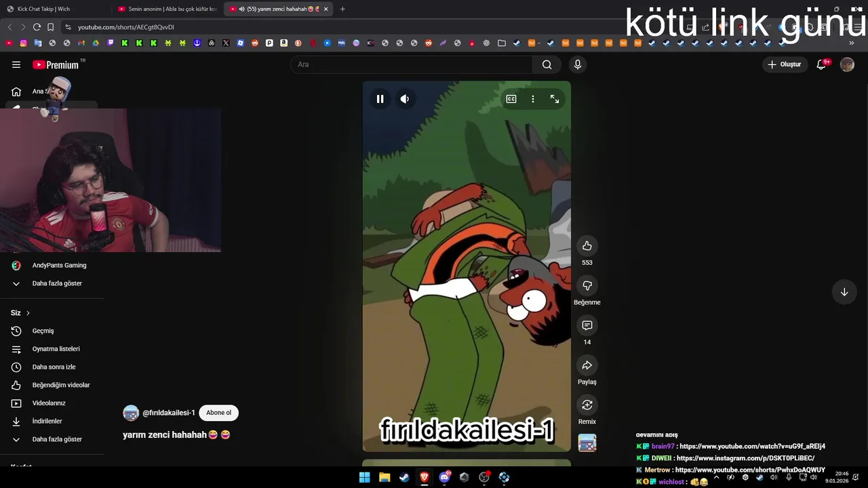
Task: Click the Paylaş share icon
Action: point(587,365)
